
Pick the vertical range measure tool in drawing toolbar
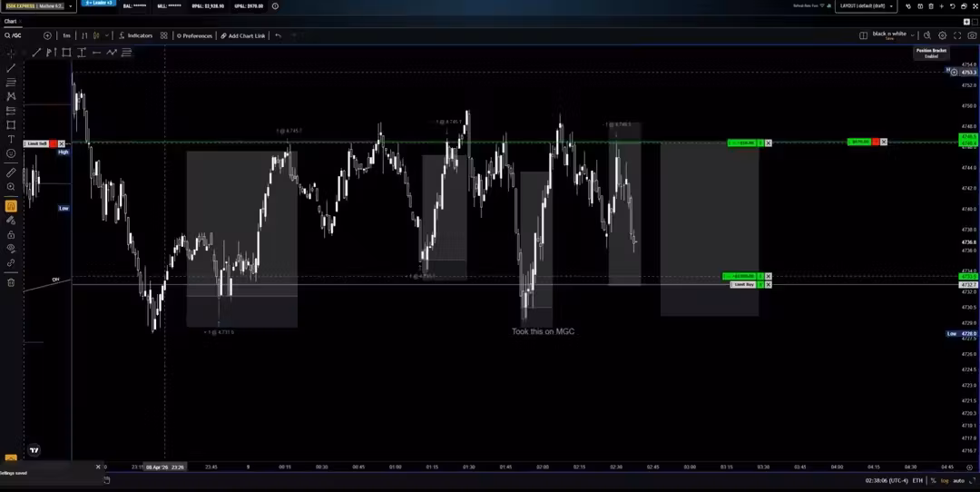point(82,53)
